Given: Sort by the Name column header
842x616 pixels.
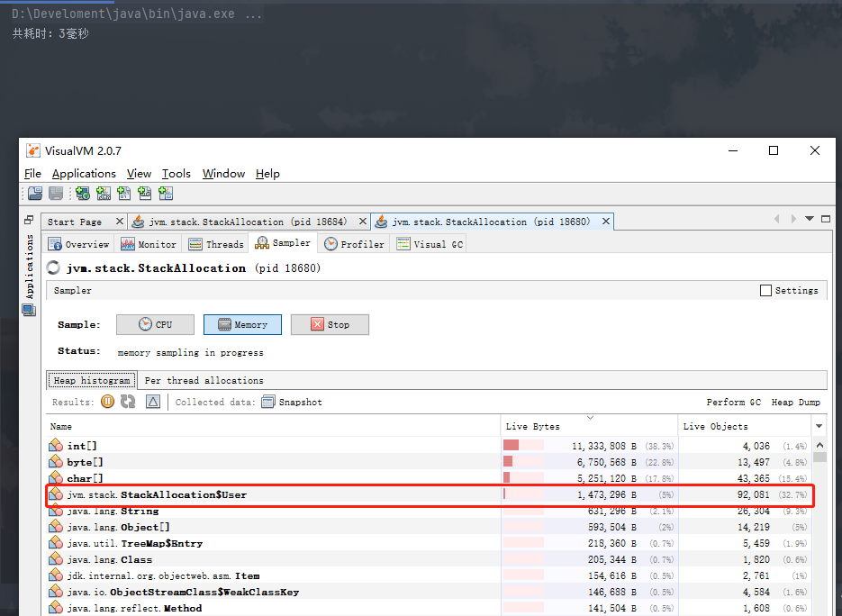Looking at the screenshot, I should point(274,426).
